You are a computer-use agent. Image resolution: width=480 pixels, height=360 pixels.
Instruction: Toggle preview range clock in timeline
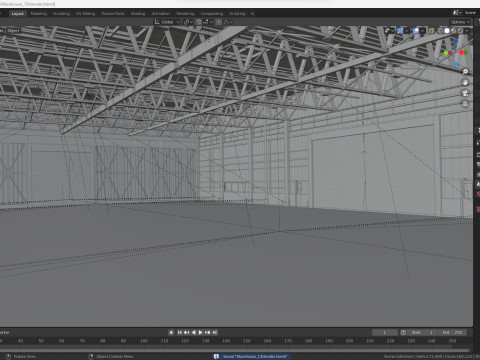click(403, 332)
